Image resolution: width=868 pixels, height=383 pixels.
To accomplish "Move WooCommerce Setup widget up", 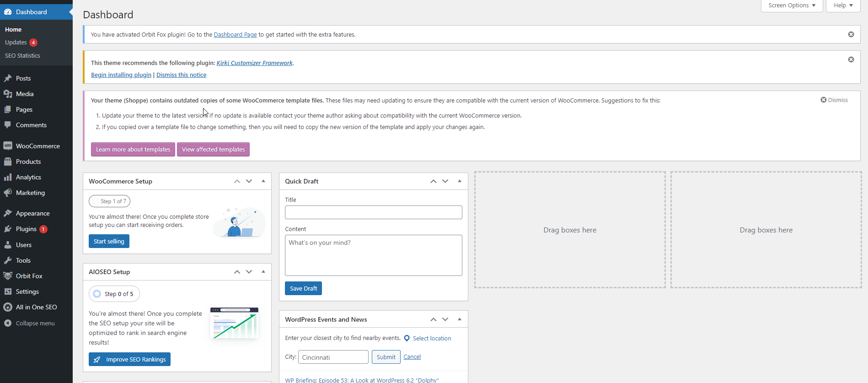I will (x=237, y=181).
